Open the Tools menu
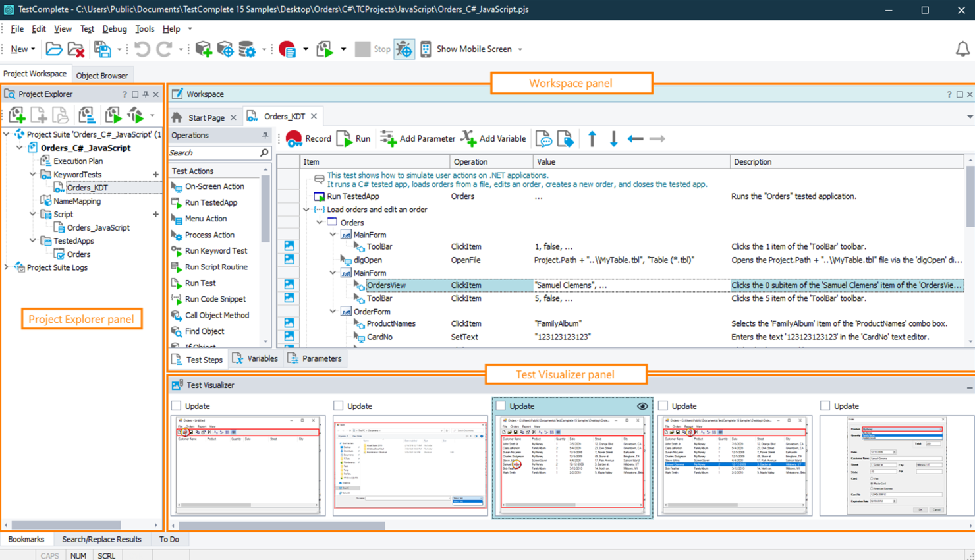This screenshot has width=975, height=560. (144, 29)
